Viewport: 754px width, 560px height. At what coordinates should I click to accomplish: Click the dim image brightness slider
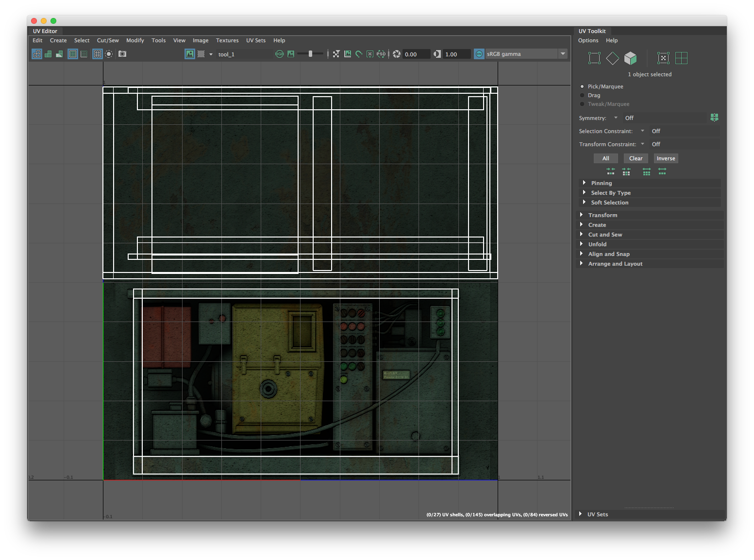(311, 54)
